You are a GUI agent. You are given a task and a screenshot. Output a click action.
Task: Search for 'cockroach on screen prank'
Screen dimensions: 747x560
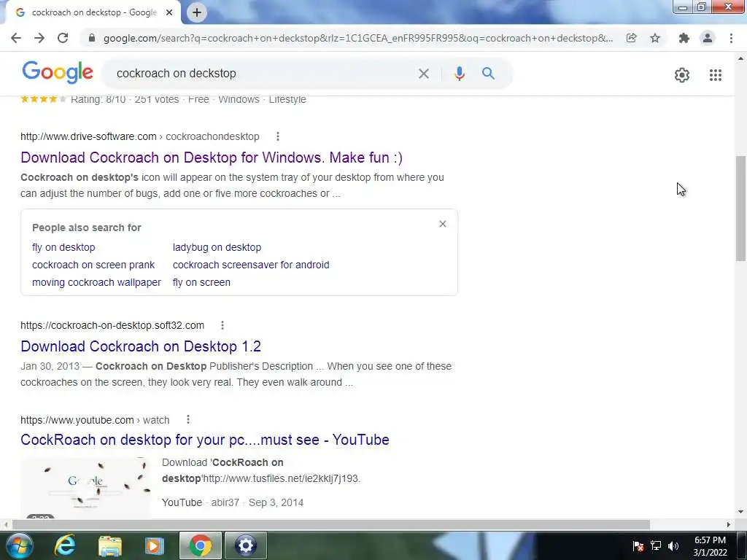[93, 265]
